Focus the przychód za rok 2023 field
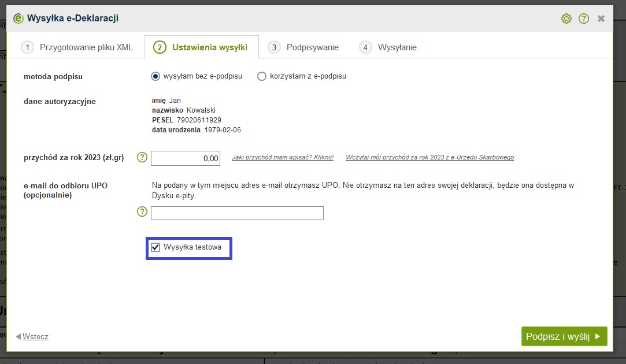Image resolution: width=626 pixels, height=364 pixels. pyautogui.click(x=186, y=158)
